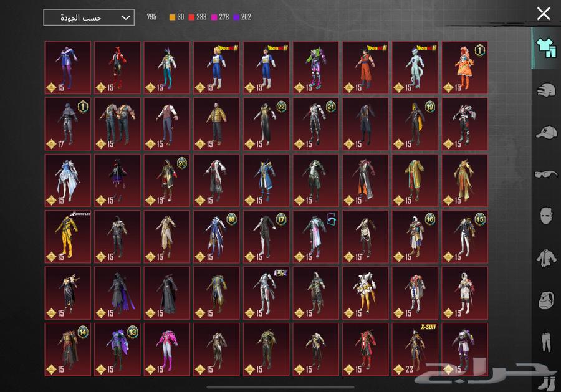The height and width of the screenshot is (392, 561).
Task: Open the حسب الجودة sort dropdown
Action: [89, 17]
